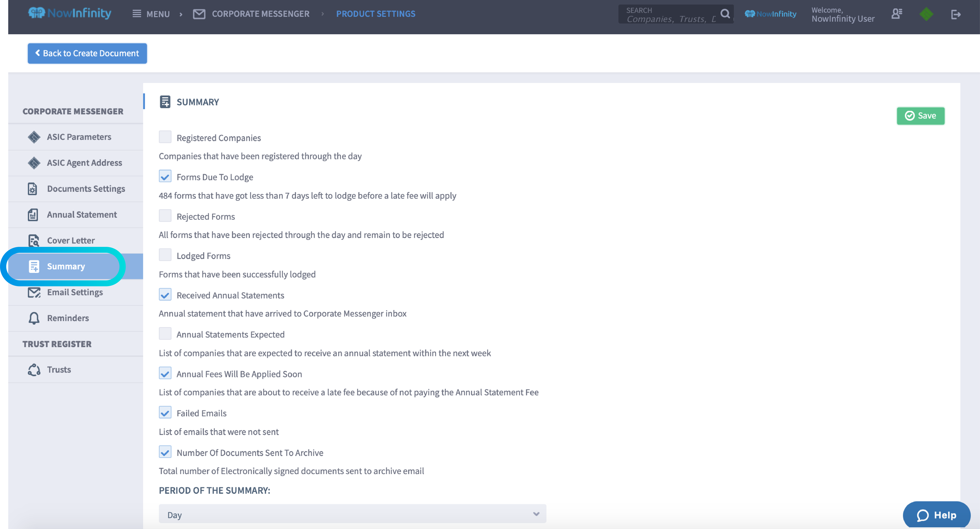Click Back to Create Document button
The image size is (980, 529).
coord(87,53)
